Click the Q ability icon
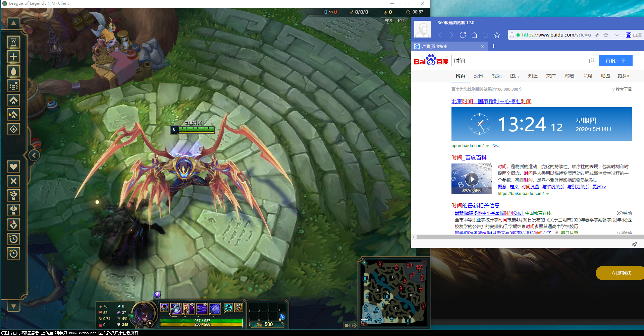Image resolution: width=644 pixels, height=336 pixels. tap(176, 308)
